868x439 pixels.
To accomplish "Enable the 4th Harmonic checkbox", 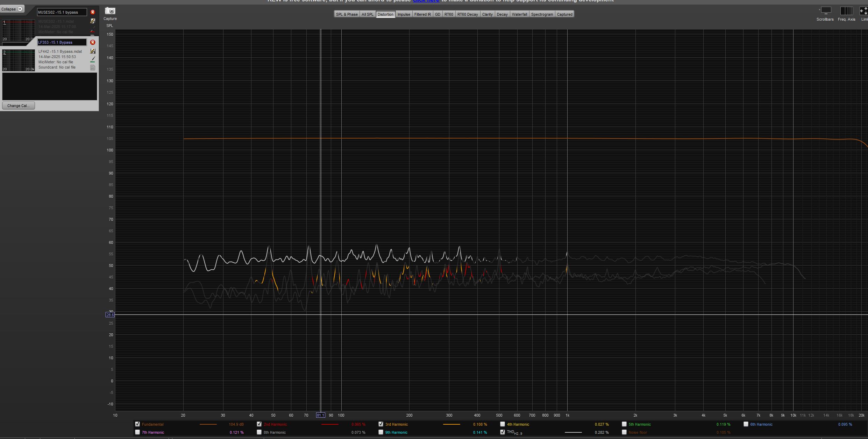I will (503, 424).
